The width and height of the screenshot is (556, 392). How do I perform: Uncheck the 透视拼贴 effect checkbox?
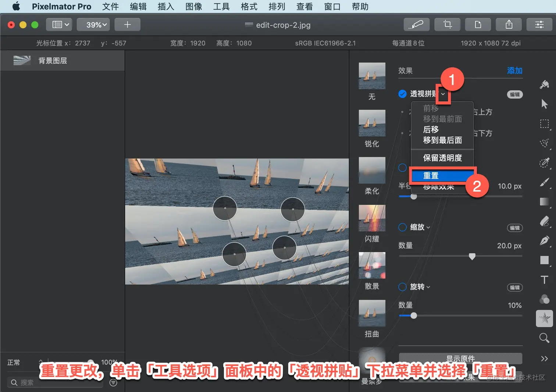pos(402,94)
